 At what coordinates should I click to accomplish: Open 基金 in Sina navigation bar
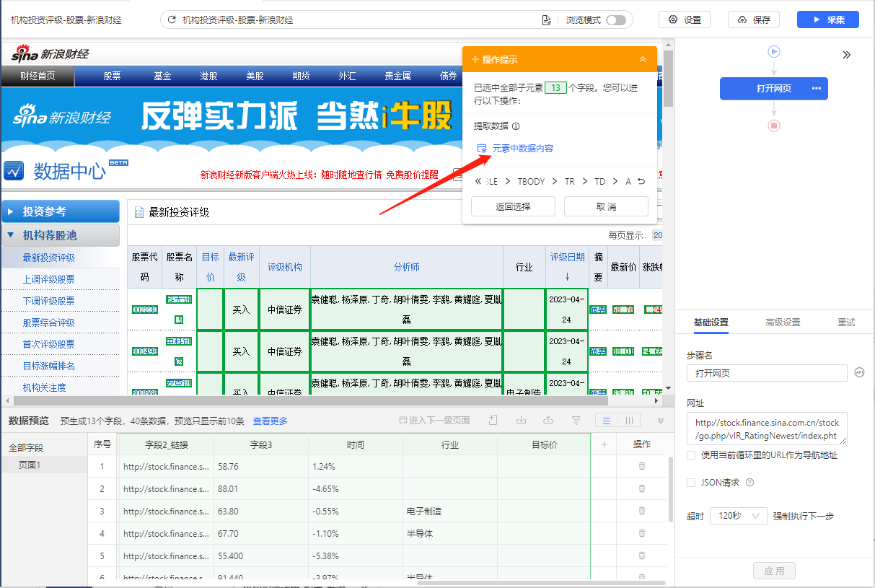tap(162, 76)
